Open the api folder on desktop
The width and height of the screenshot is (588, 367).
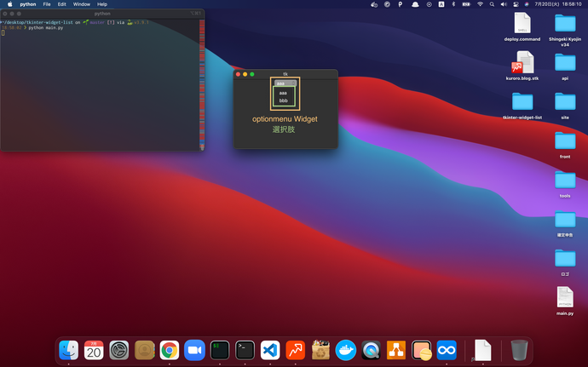(x=565, y=66)
